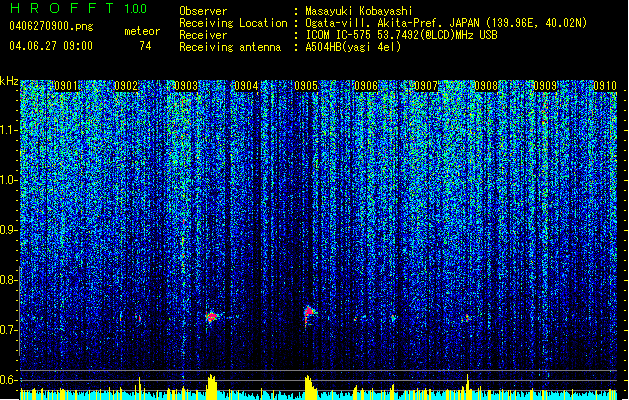Click the 0.6 kHz frequency tick label
The height and width of the screenshot is (400, 629).
(x=8, y=380)
